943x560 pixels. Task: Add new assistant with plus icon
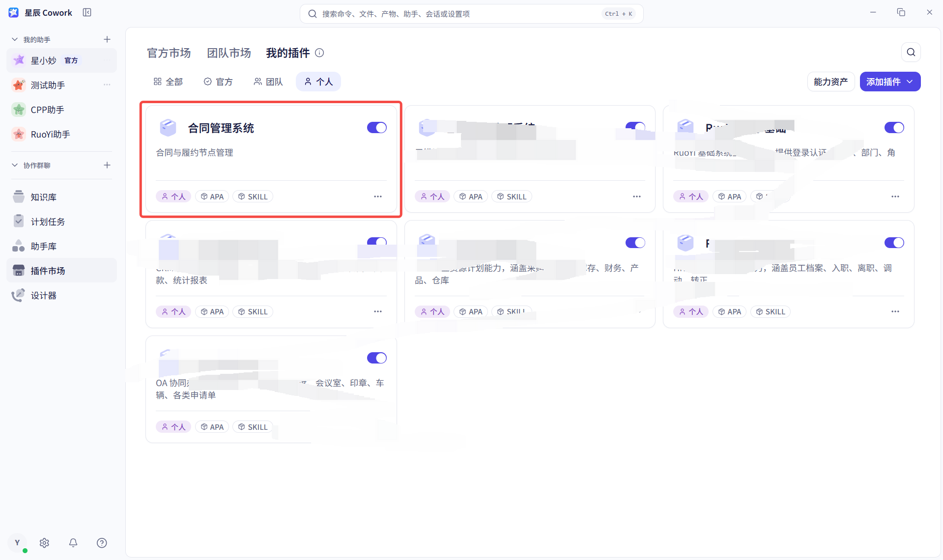point(107,39)
